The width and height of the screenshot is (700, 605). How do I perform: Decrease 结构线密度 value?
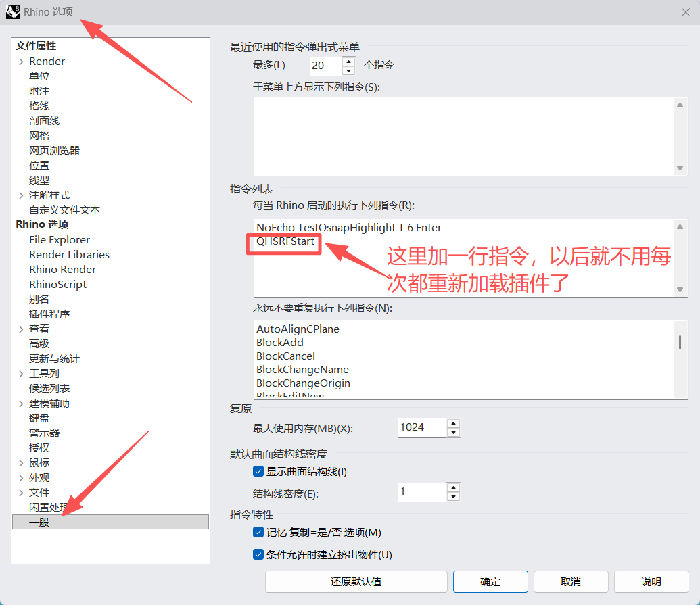tap(454, 497)
